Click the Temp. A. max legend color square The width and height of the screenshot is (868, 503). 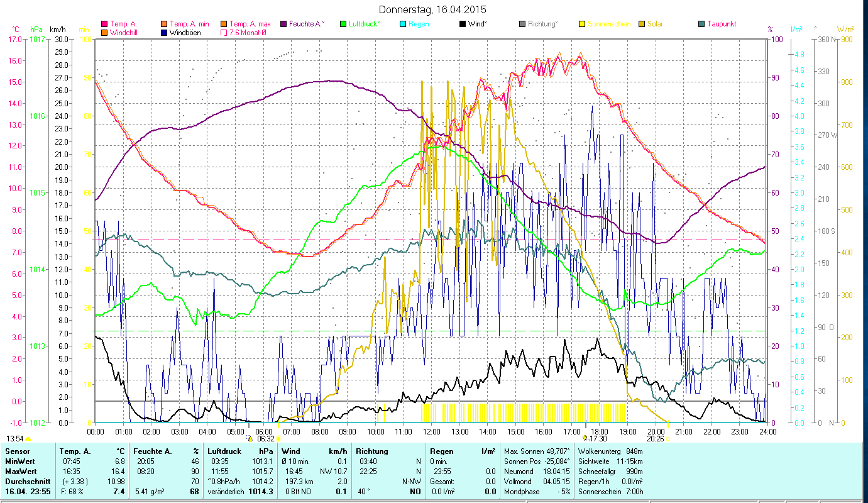(224, 24)
